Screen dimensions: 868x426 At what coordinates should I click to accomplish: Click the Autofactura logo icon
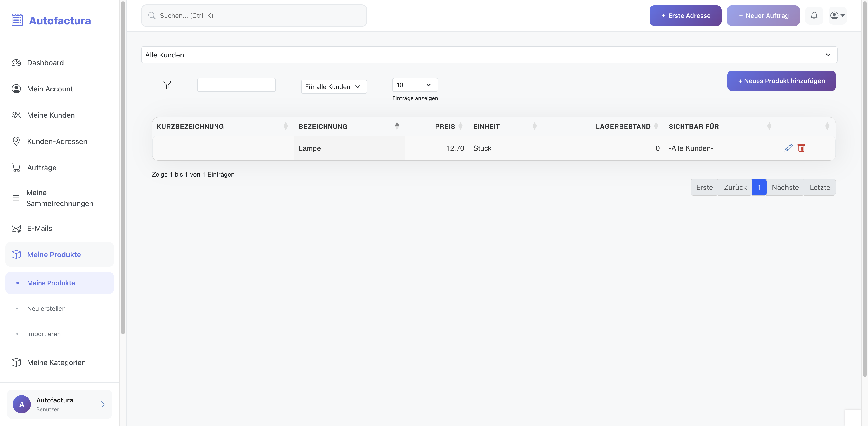click(x=17, y=21)
